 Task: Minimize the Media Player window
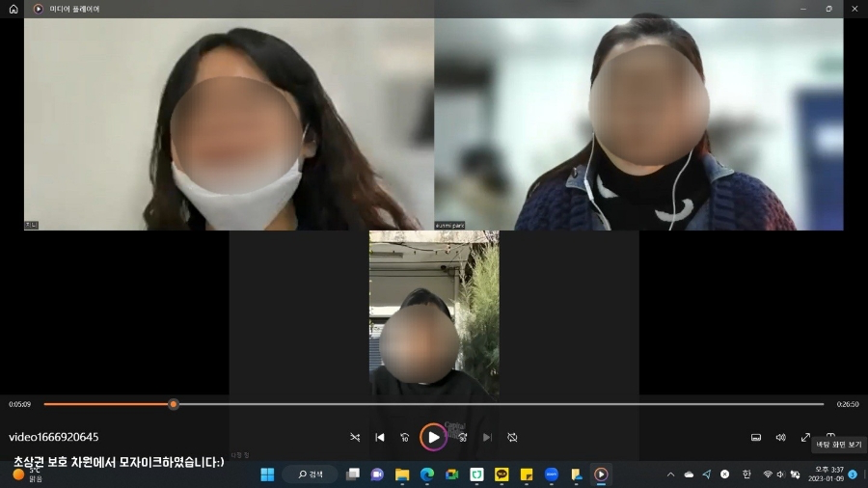(x=803, y=9)
